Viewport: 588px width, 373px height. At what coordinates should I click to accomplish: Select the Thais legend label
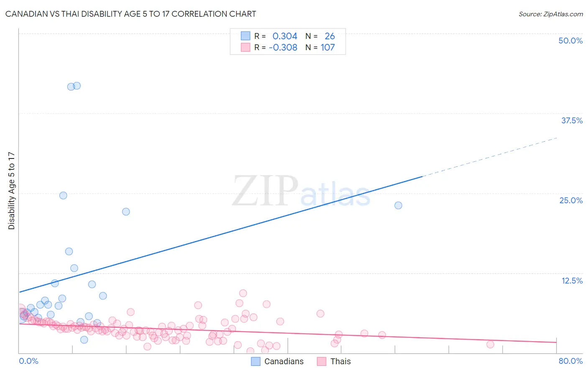coord(340,361)
